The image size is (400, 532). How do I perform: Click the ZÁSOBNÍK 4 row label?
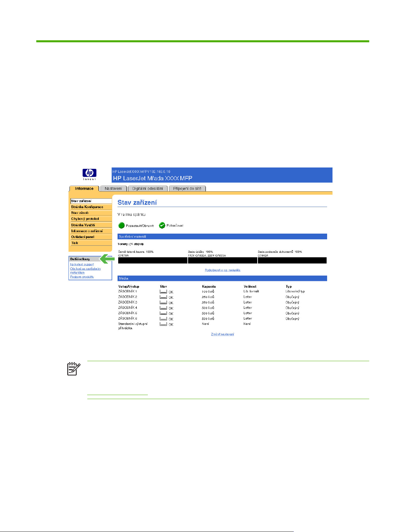pos(128,307)
